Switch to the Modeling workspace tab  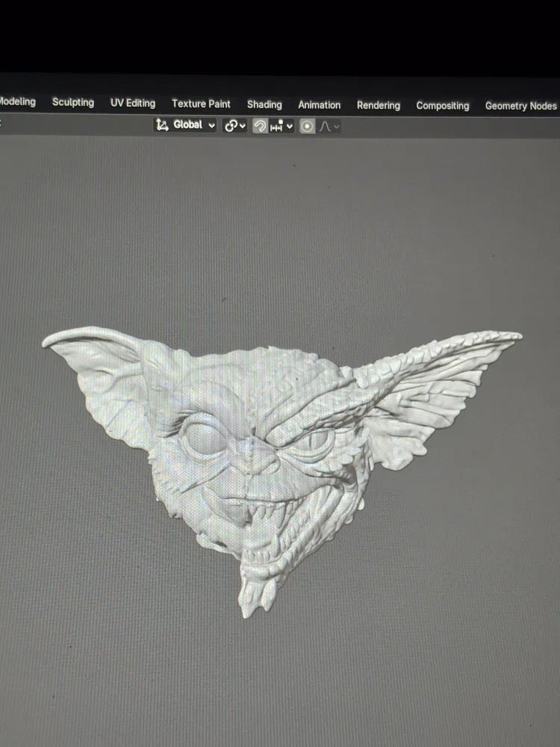click(18, 102)
